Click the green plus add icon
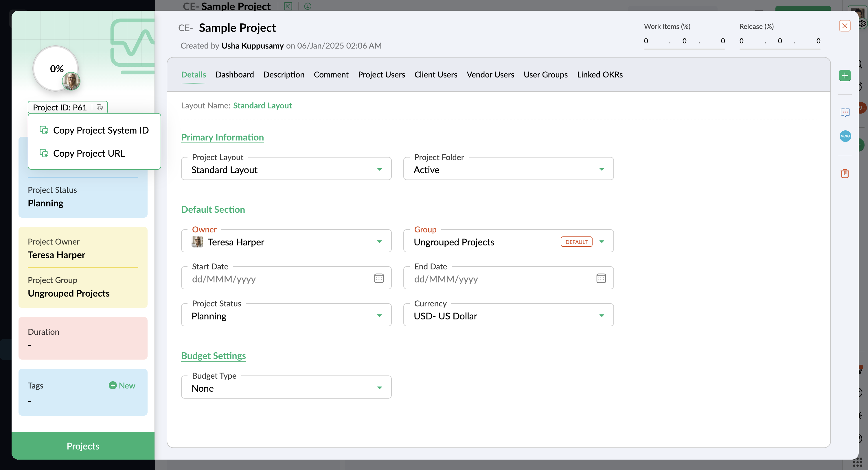Image resolution: width=868 pixels, height=470 pixels. (x=844, y=75)
